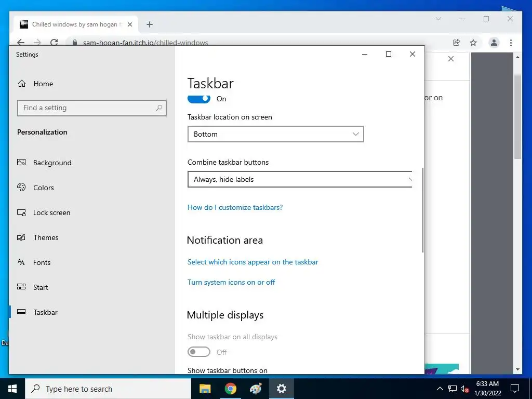Click Chrome page scrollbar down arrow
This screenshot has width=532, height=399.
click(518, 369)
